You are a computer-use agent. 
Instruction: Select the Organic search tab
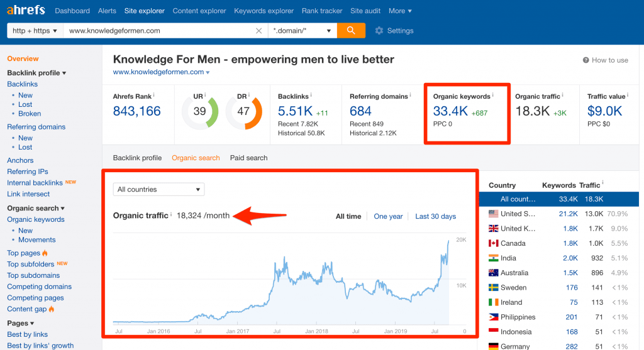pos(196,158)
